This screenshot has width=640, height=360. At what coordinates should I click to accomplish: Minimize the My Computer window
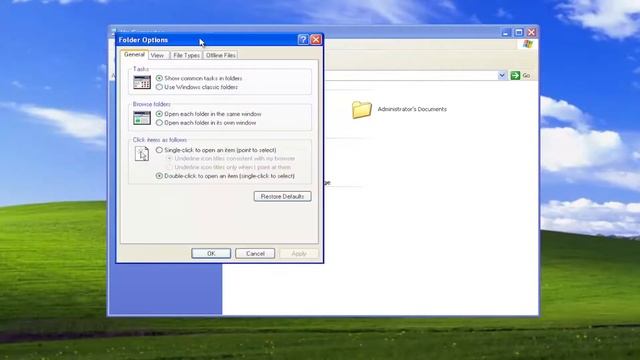tap(506, 32)
